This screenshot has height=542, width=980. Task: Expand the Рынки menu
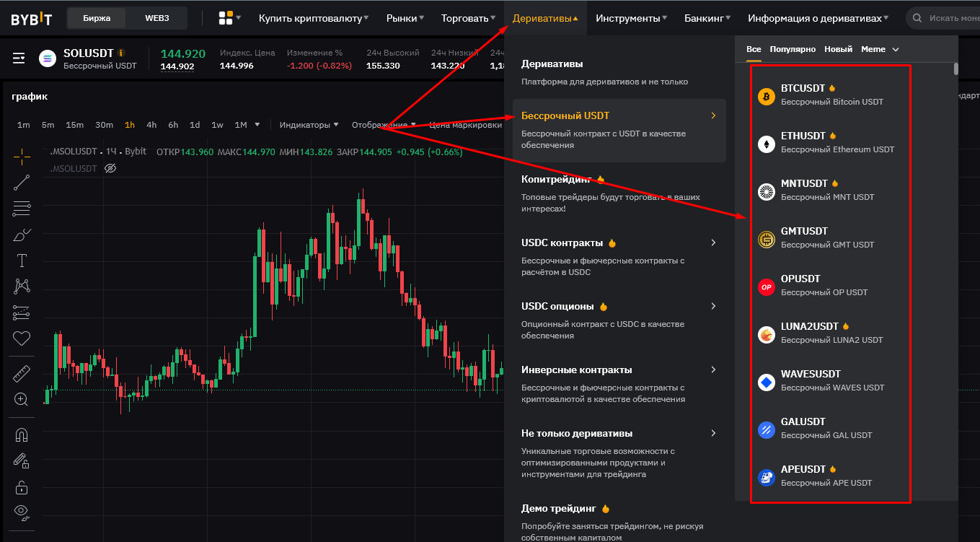point(405,18)
